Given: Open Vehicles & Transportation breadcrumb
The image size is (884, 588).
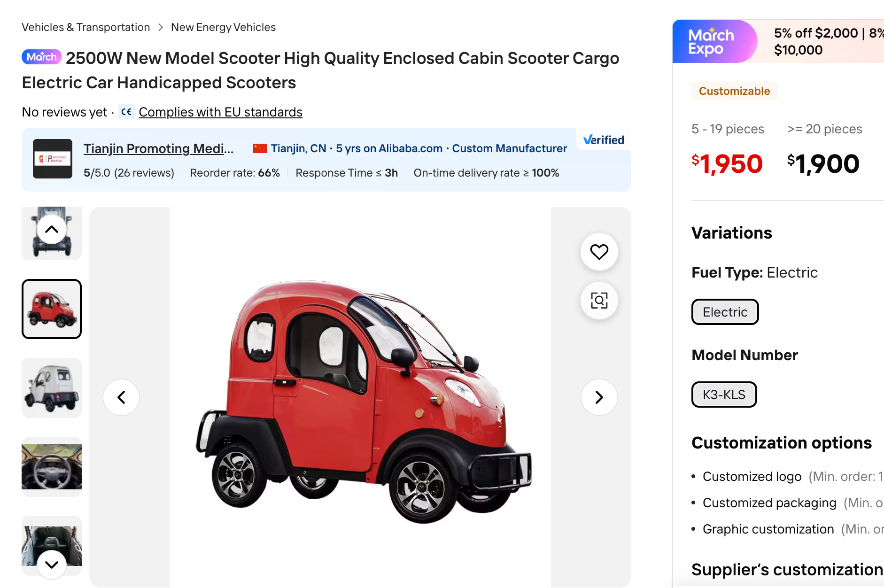Looking at the screenshot, I should tap(86, 27).
